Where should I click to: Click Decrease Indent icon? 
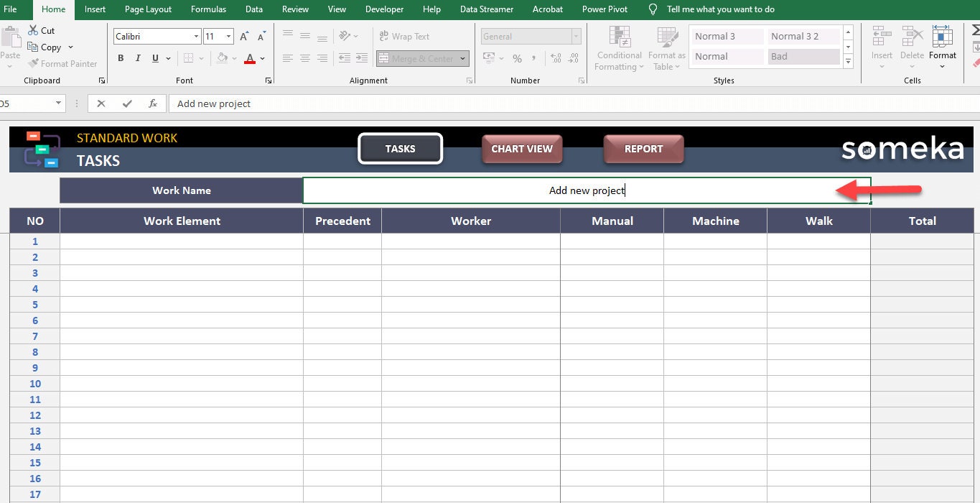pyautogui.click(x=345, y=58)
